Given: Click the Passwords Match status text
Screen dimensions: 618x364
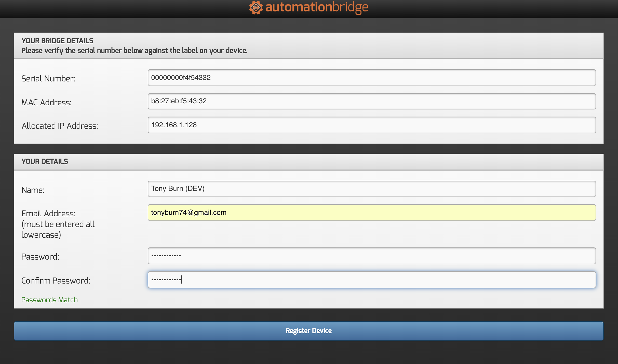Looking at the screenshot, I should [x=49, y=300].
